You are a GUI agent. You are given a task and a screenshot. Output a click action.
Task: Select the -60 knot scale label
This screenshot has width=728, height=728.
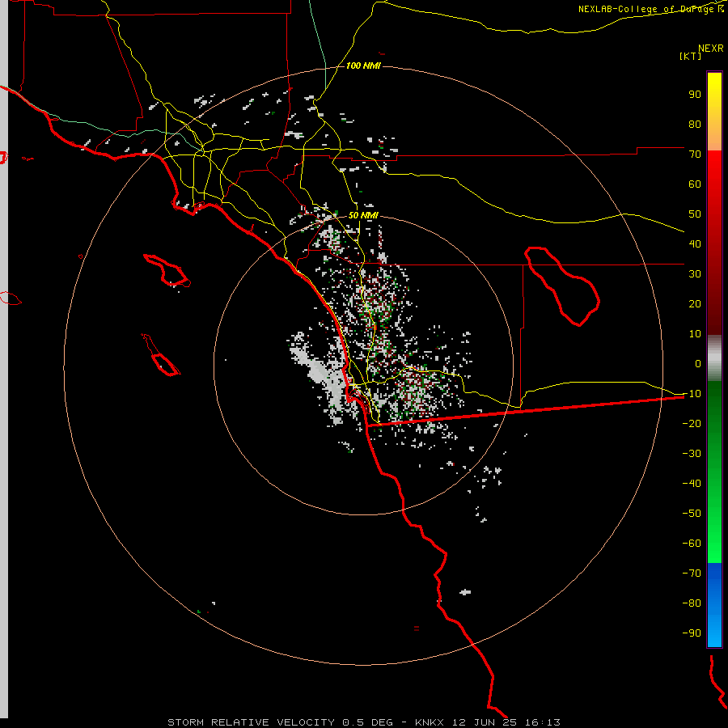tap(692, 544)
